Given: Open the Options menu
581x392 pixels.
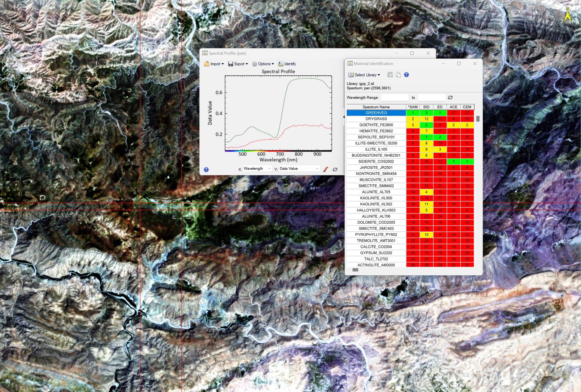Looking at the screenshot, I should [x=263, y=64].
